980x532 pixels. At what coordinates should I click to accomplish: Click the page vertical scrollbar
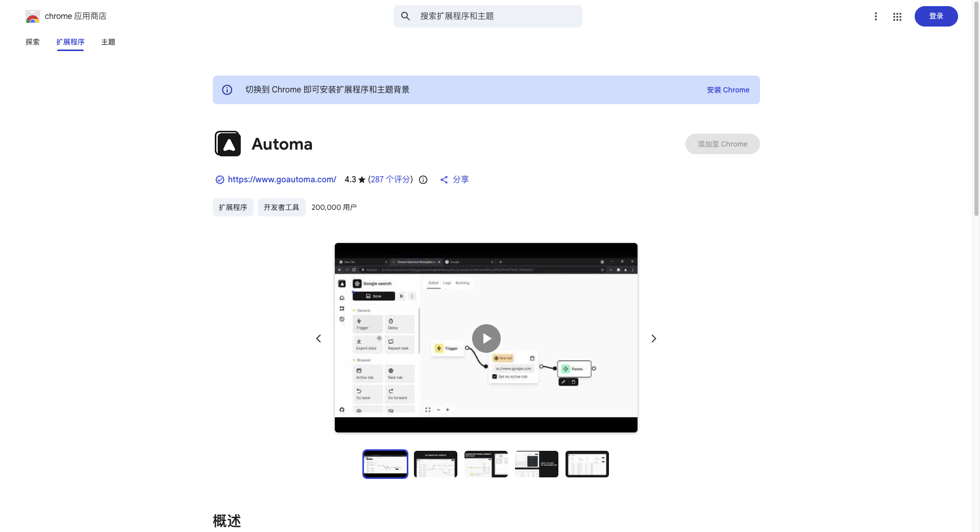(x=976, y=108)
